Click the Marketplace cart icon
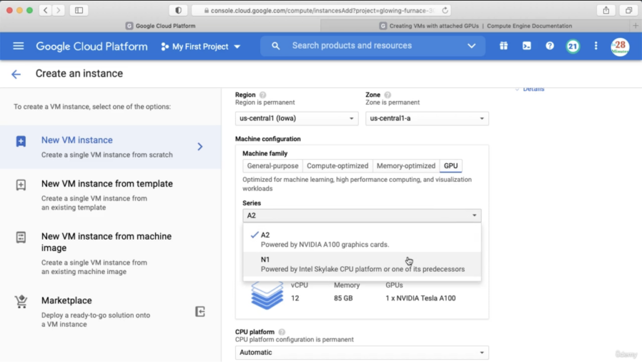The image size is (642, 364). (21, 302)
